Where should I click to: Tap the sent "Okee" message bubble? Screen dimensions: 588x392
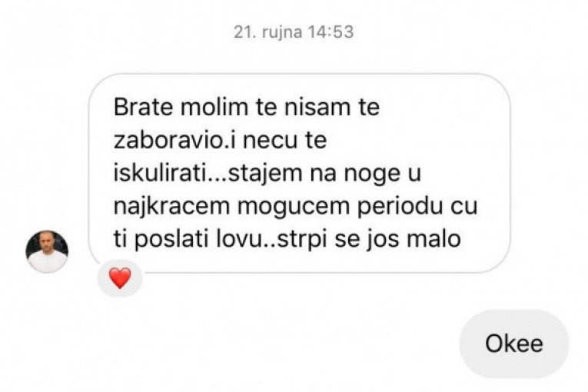(514, 344)
